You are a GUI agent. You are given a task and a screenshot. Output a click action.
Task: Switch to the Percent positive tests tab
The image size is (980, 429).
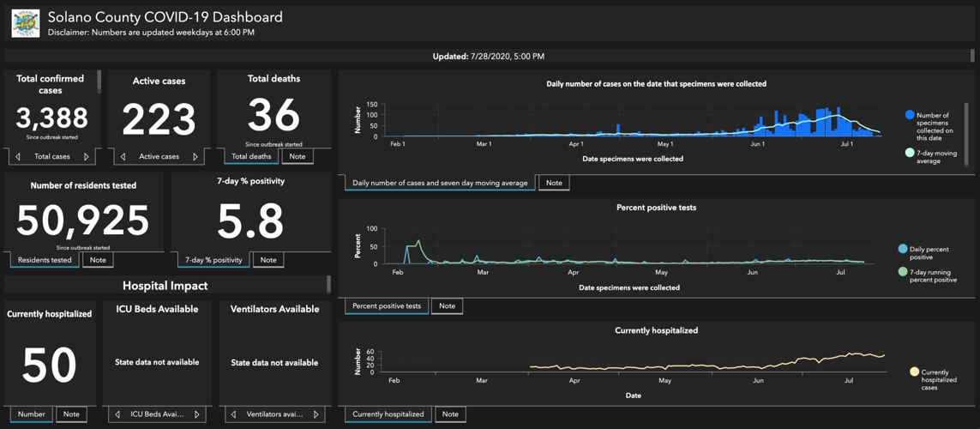click(x=387, y=306)
